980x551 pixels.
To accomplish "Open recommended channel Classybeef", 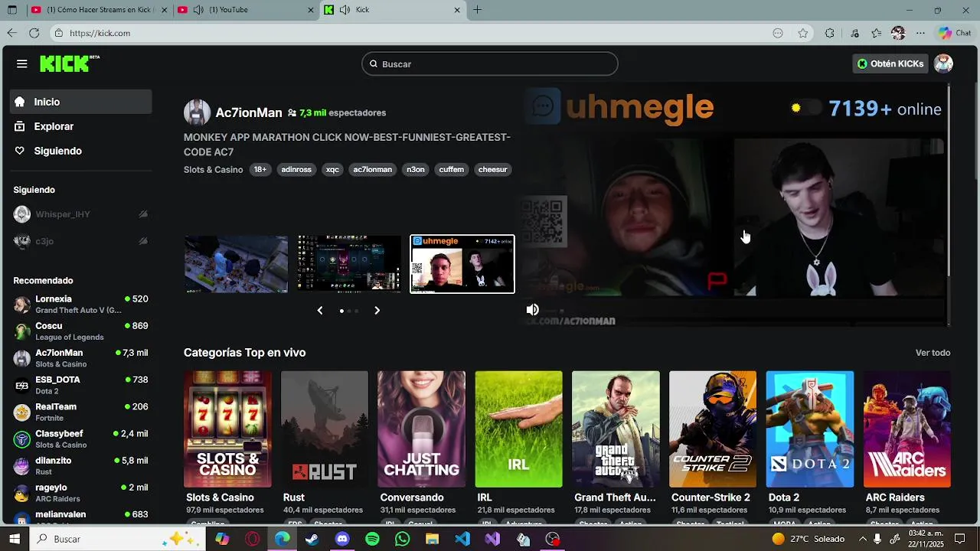I will point(80,439).
